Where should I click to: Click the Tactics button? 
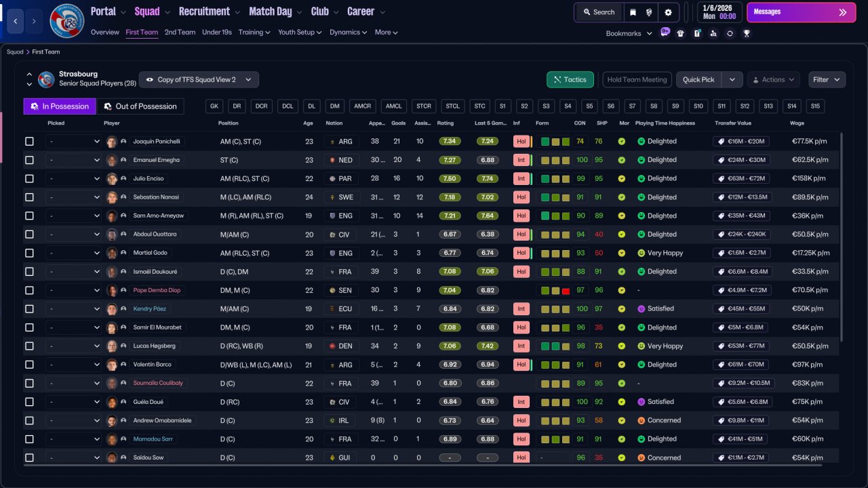point(570,79)
